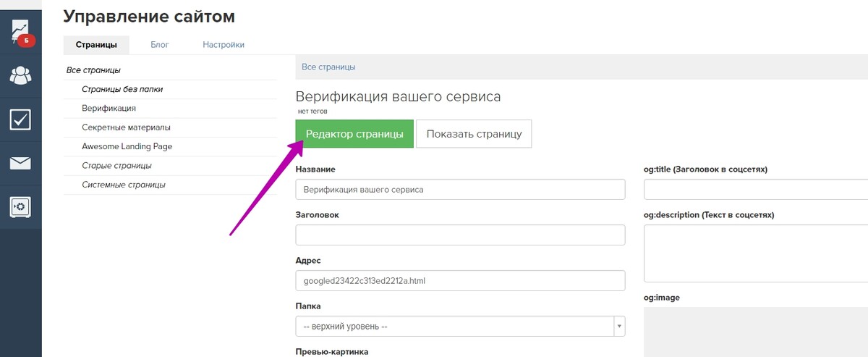
Task: Click the Адрес field with googled html name
Action: tap(460, 281)
